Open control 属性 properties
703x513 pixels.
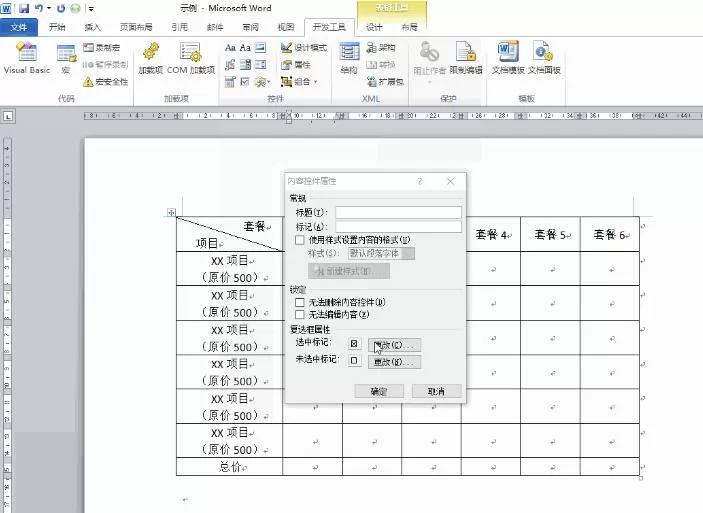[296, 65]
